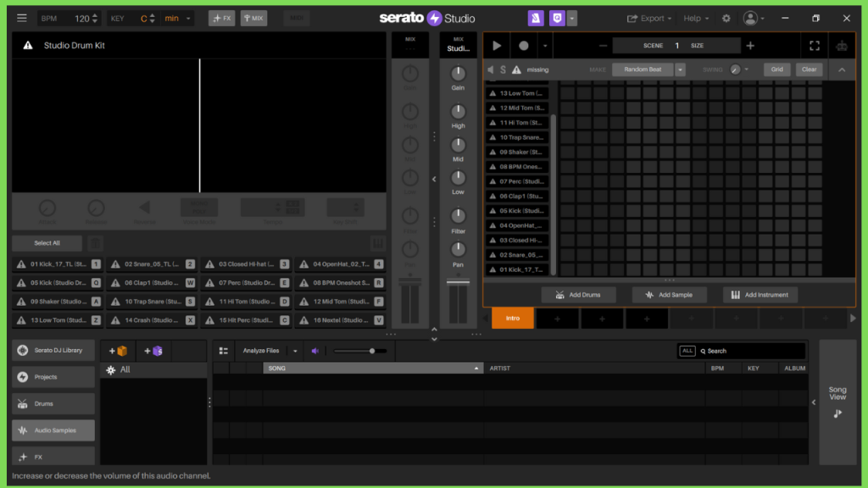868x488 pixels.
Task: Open swing options dropdown arrow
Action: point(747,69)
